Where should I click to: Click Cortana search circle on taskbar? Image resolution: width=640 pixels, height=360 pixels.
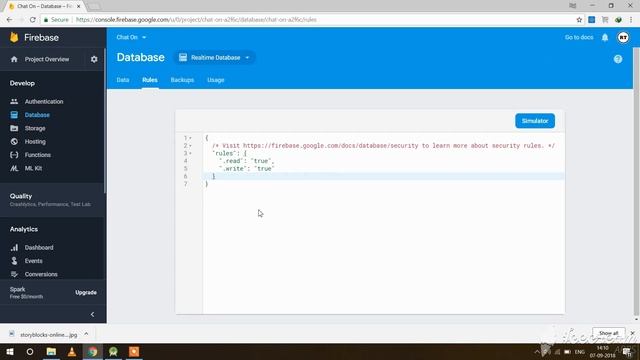(x=30, y=351)
